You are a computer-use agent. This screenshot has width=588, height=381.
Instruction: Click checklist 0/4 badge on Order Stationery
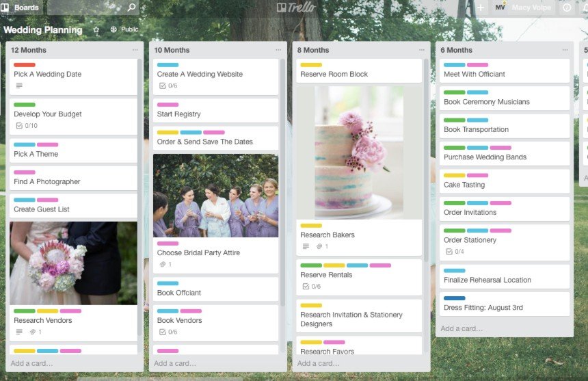point(455,252)
